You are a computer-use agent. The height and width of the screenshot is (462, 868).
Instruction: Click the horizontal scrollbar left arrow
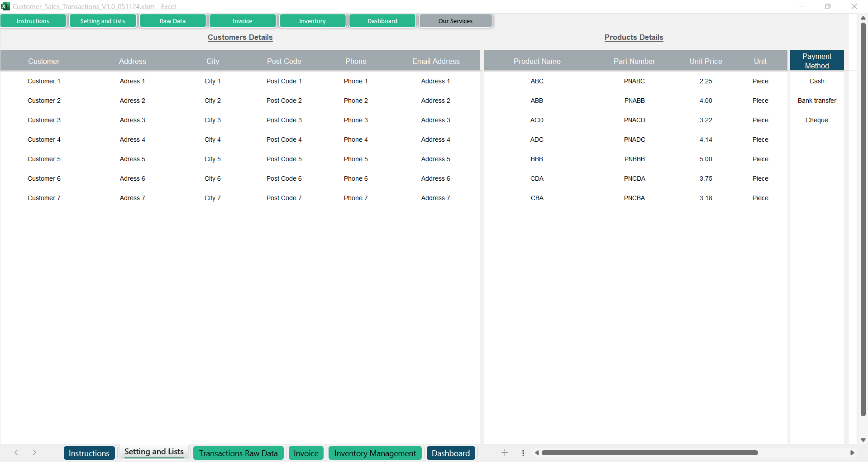(537, 453)
